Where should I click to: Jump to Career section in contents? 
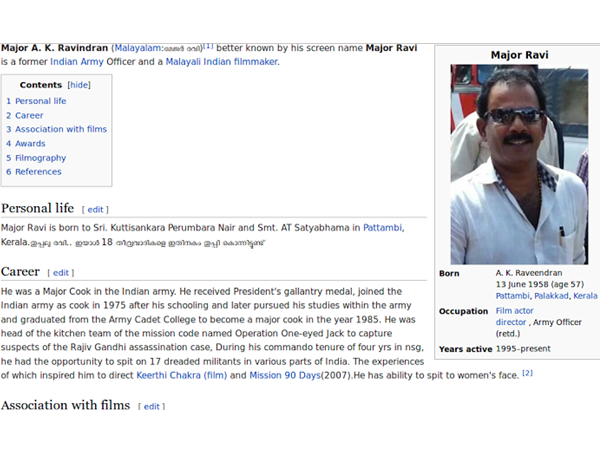click(29, 115)
